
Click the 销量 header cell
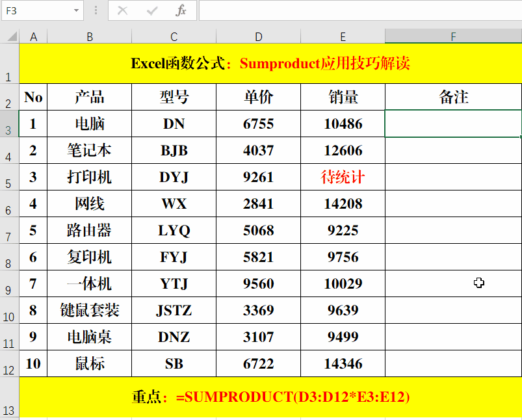343,97
